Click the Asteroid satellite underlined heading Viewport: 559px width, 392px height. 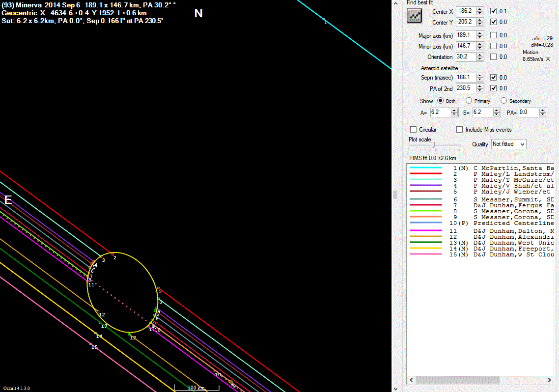click(439, 68)
